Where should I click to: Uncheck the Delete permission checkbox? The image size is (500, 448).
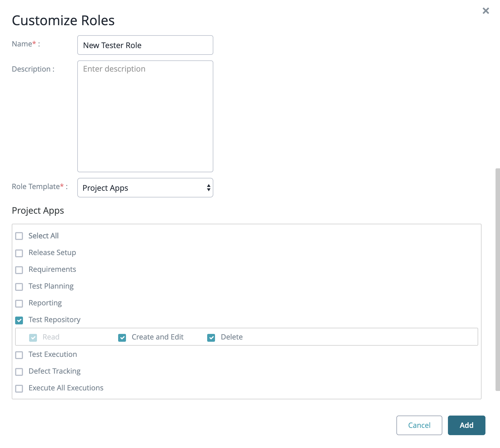click(x=211, y=338)
